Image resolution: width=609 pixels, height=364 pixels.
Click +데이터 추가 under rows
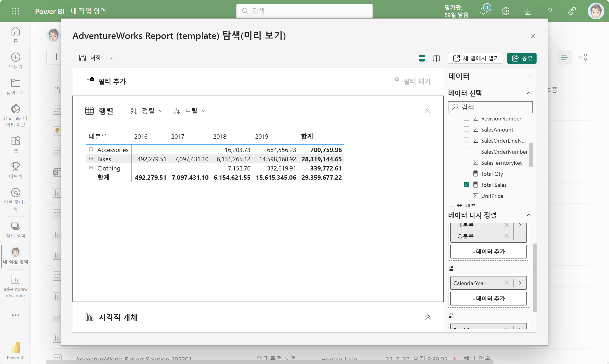click(x=488, y=252)
